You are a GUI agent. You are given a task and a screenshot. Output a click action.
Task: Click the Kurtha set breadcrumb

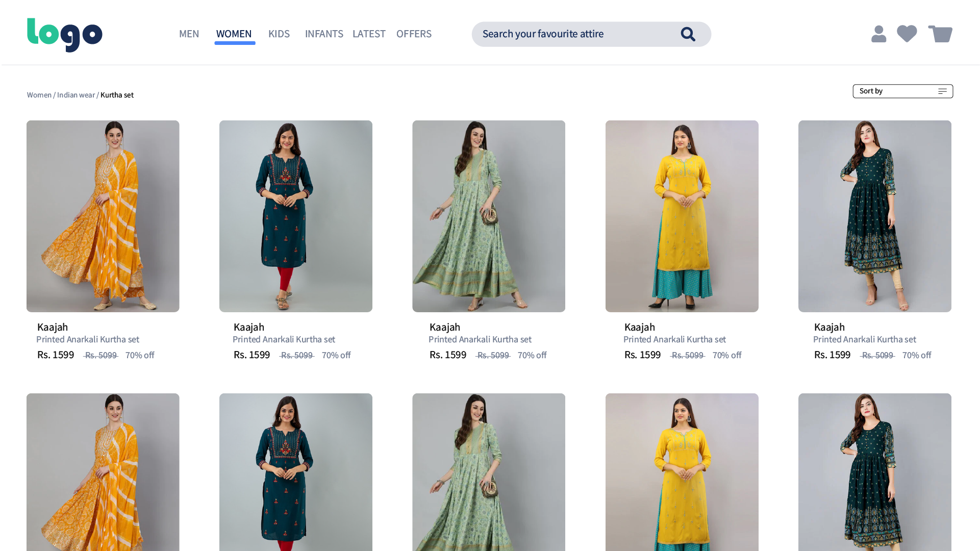pos(117,95)
